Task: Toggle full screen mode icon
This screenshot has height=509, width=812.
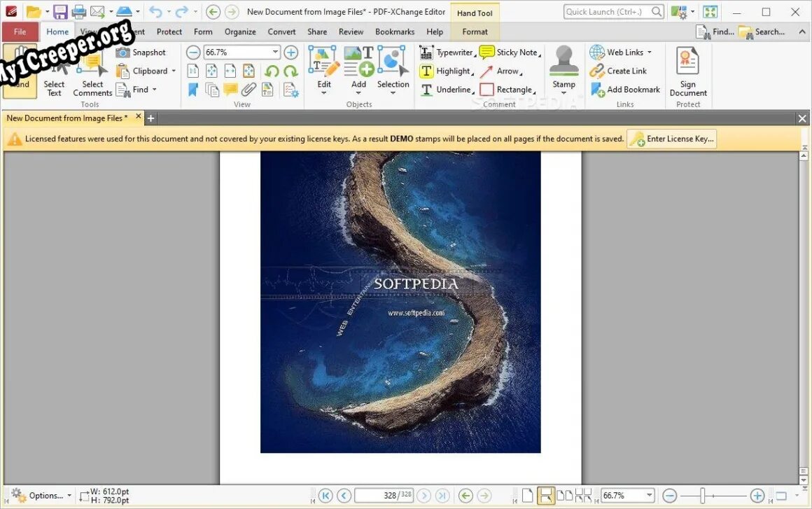Action: click(x=710, y=11)
